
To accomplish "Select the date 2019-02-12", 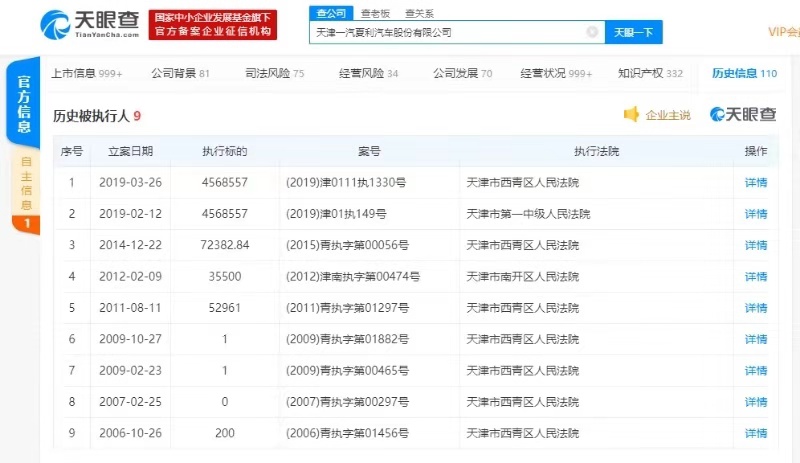I will (131, 214).
